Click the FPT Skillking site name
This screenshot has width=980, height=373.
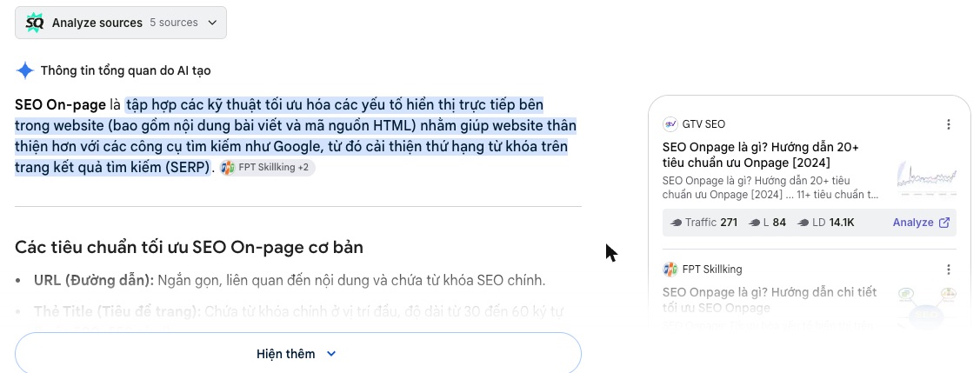click(712, 270)
